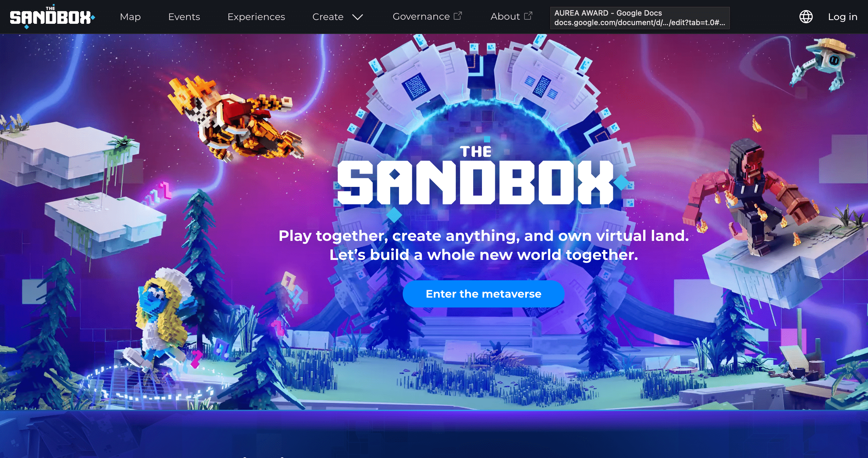
Task: Click the Governance external link icon
Action: pyautogui.click(x=458, y=16)
